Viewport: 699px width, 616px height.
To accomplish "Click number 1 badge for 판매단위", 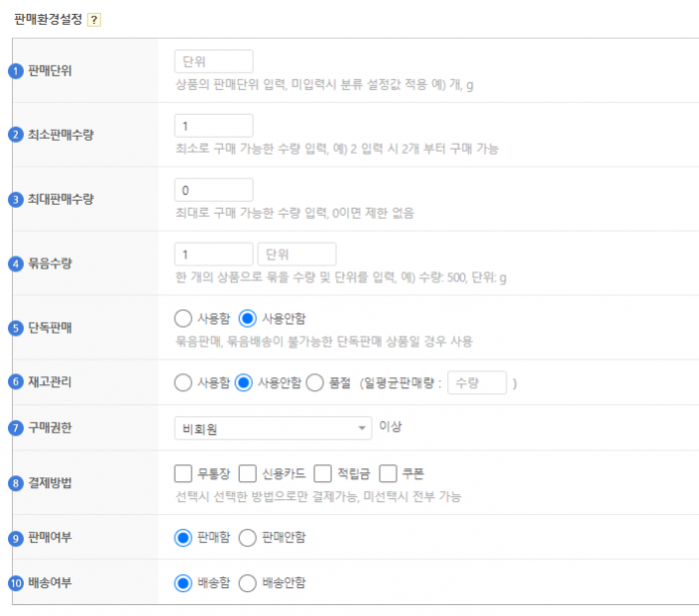I will tap(15, 71).
